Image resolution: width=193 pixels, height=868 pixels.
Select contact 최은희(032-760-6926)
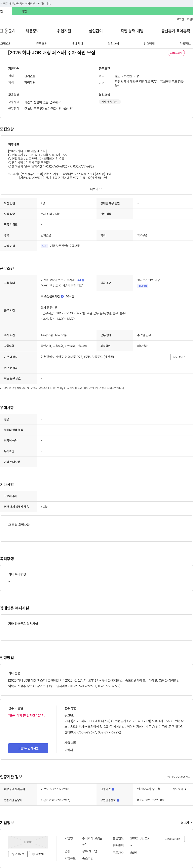(x=55, y=800)
